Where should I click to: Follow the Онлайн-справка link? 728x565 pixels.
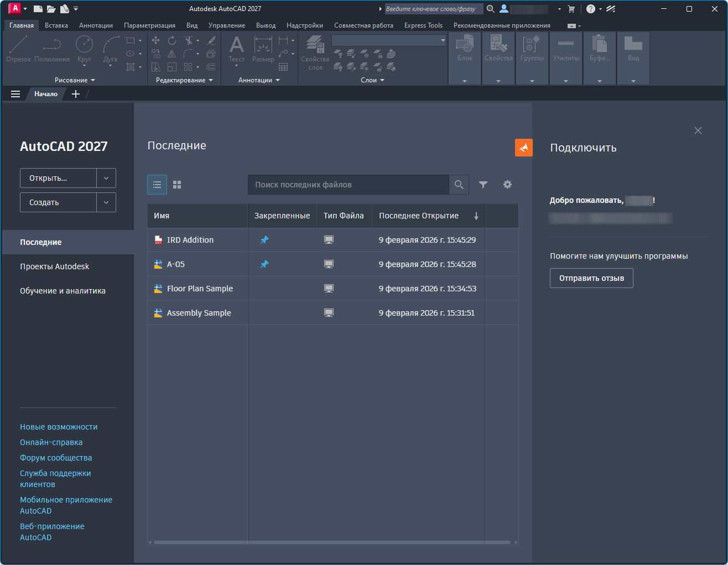tap(51, 442)
